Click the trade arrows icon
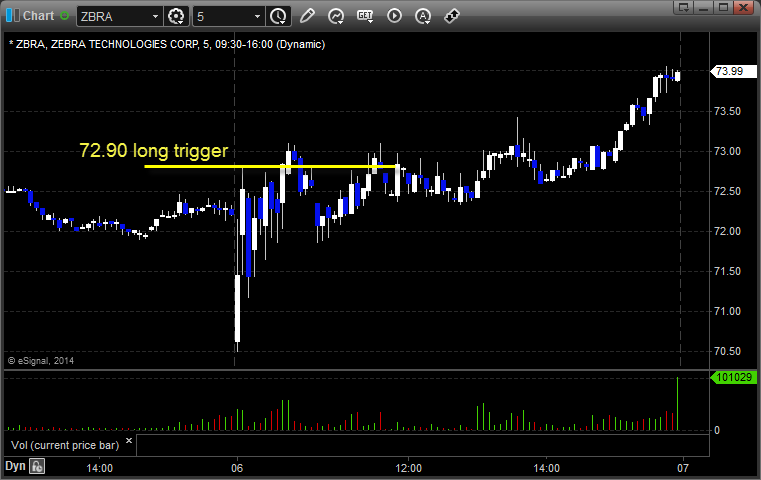 pyautogui.click(x=452, y=16)
